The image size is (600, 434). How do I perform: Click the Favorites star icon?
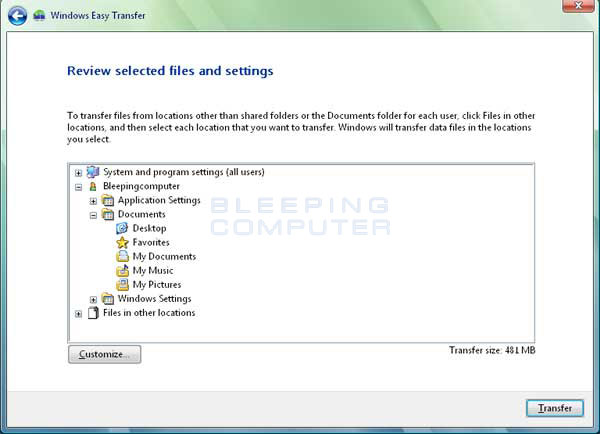[x=122, y=243]
